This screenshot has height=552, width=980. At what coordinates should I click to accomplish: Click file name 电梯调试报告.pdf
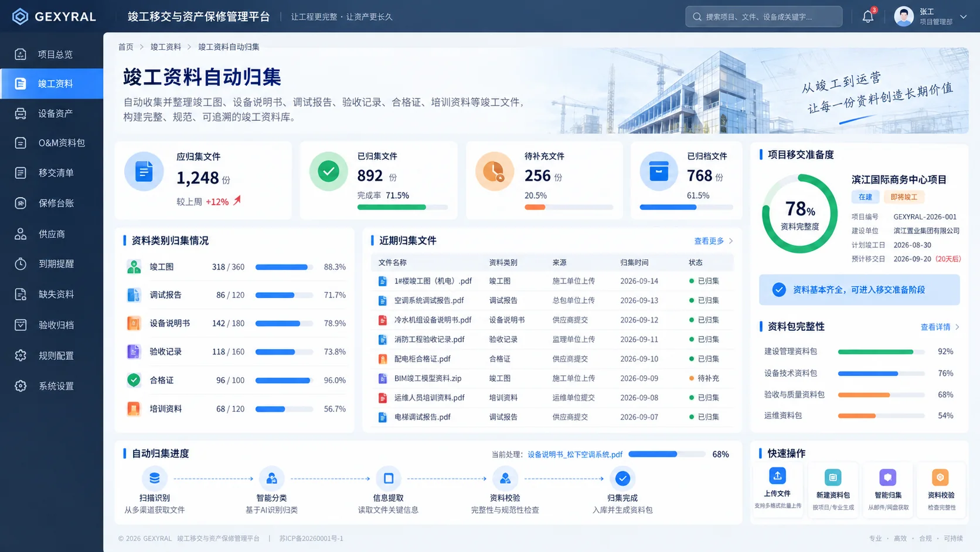coord(422,417)
